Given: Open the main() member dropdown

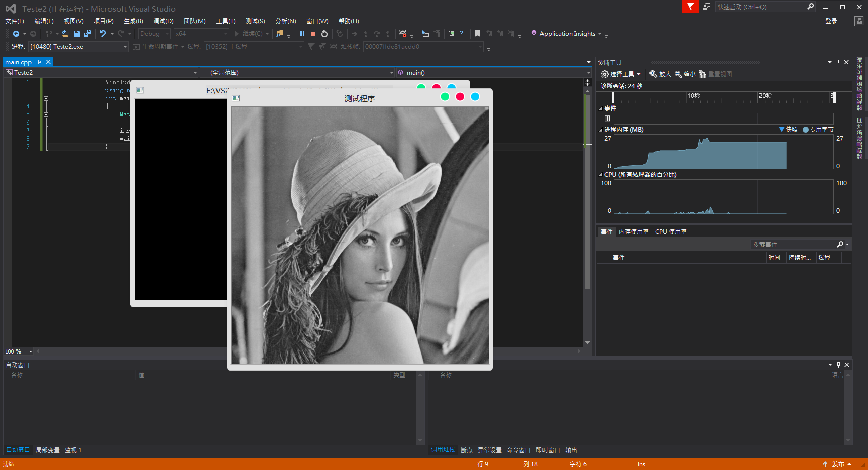Looking at the screenshot, I should pyautogui.click(x=494, y=73).
